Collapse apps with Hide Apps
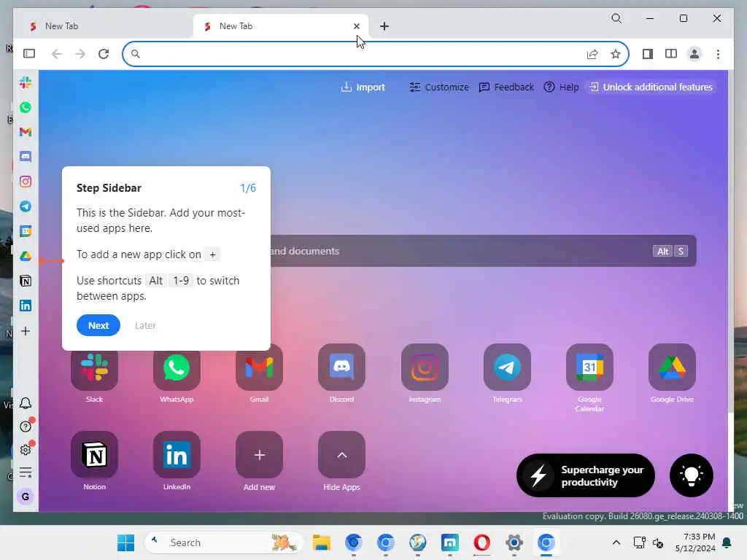747x560 pixels. (341, 455)
